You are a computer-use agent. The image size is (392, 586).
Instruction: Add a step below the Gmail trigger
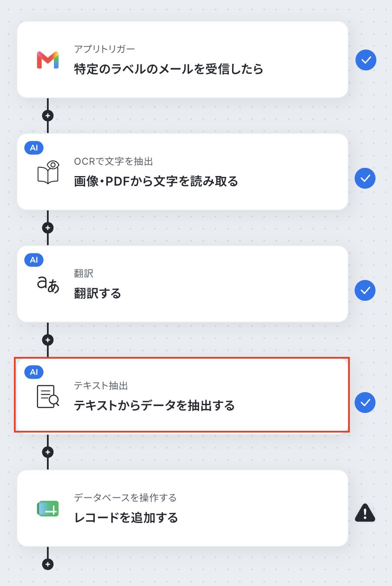tap(48, 116)
